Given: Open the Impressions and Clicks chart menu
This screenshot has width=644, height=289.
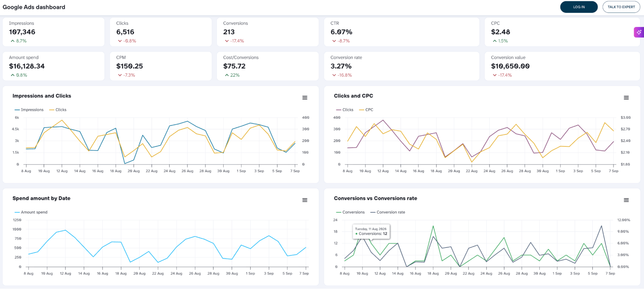Looking at the screenshot, I should pyautogui.click(x=304, y=98).
